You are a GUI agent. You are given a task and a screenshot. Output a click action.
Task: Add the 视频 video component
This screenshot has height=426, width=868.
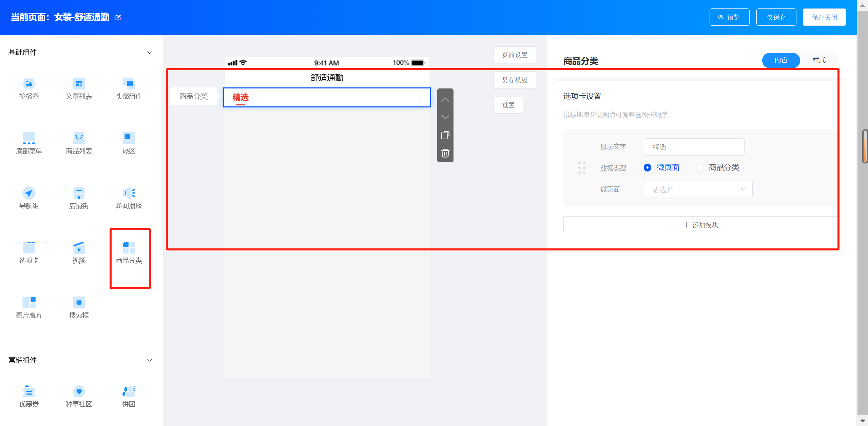[x=79, y=253]
